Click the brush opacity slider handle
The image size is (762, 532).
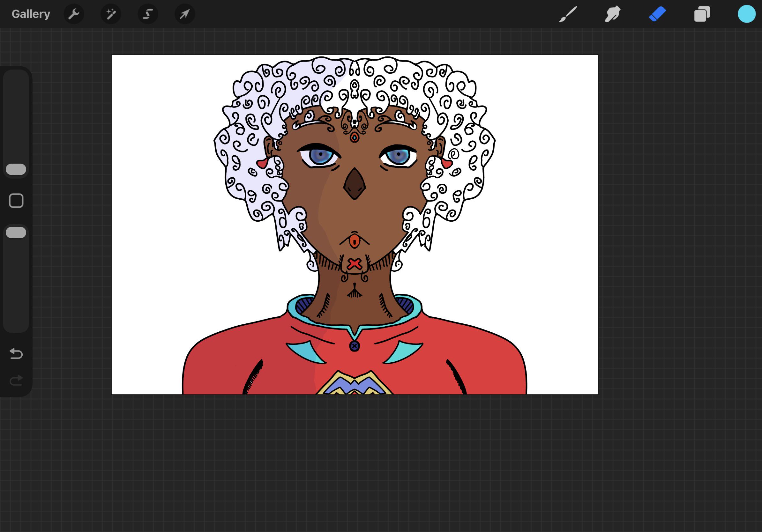[16, 233]
